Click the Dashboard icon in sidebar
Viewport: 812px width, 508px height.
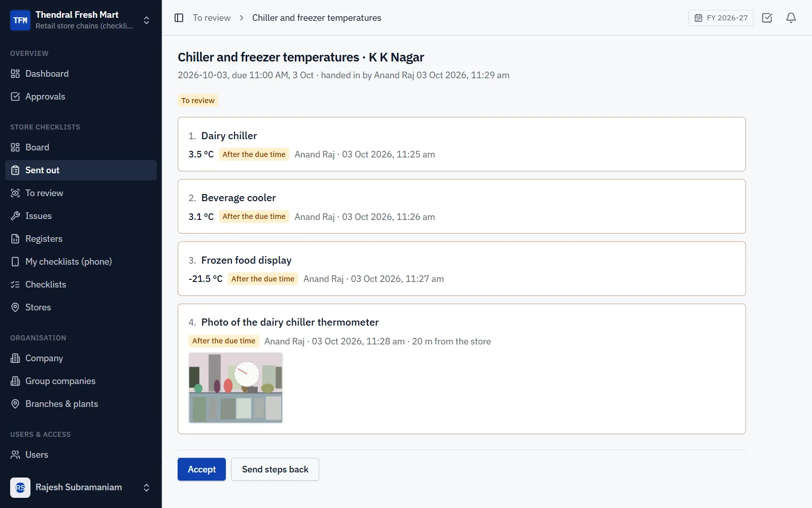pos(15,74)
